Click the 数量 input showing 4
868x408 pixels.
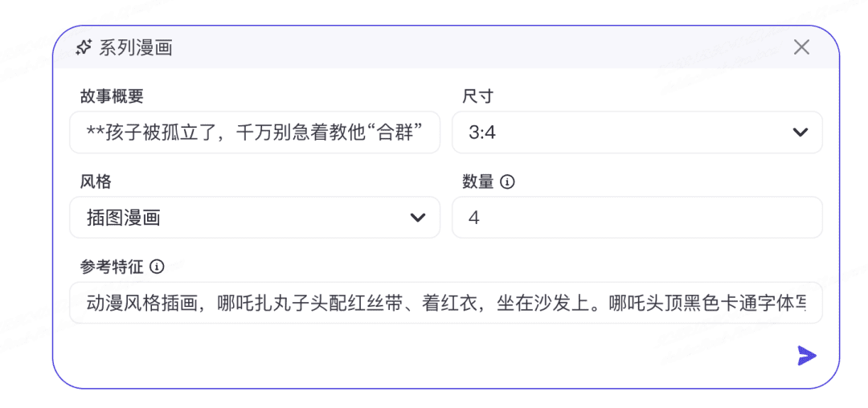point(637,218)
